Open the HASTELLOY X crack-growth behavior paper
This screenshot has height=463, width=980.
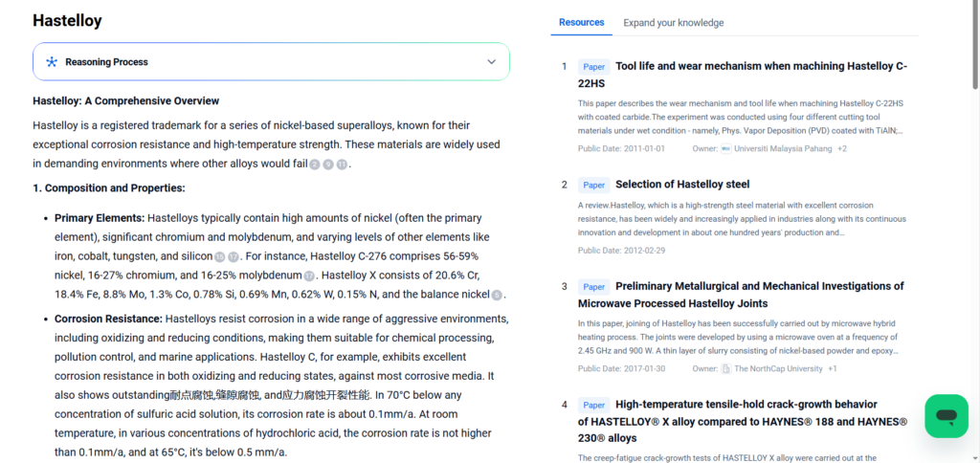tap(761, 405)
